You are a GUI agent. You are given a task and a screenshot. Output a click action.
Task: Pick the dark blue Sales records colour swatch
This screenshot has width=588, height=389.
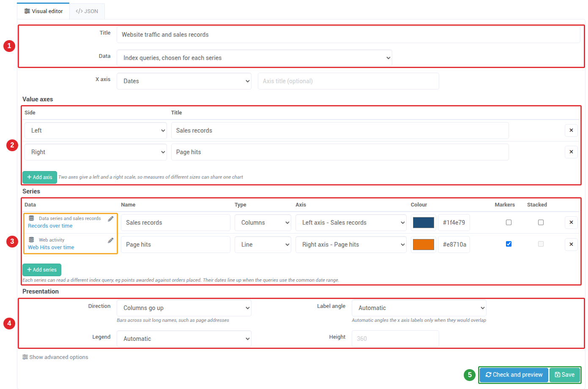pos(424,223)
